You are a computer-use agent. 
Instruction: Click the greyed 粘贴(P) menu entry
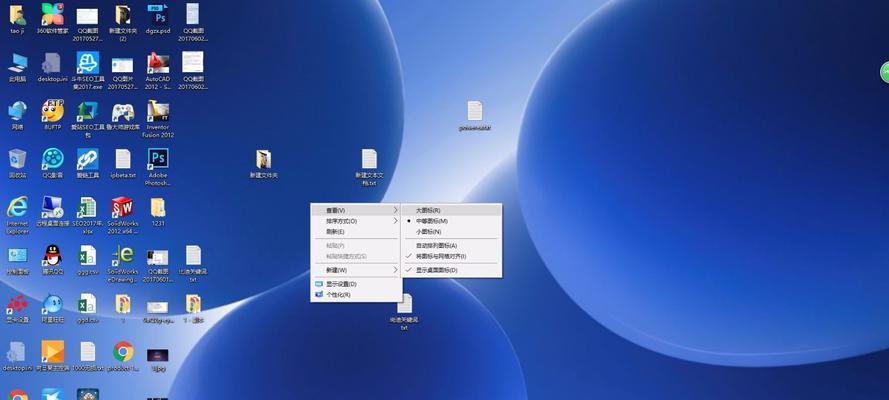click(x=356, y=246)
